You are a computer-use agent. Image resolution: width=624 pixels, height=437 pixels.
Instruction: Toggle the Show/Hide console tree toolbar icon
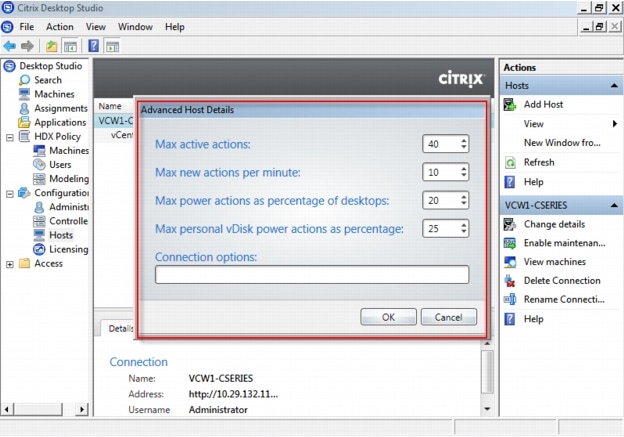pos(70,46)
